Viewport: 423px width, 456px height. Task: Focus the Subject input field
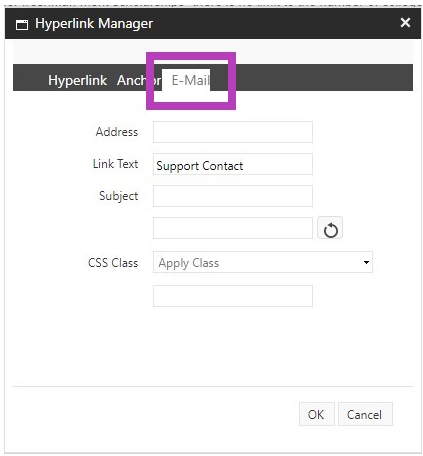click(233, 196)
